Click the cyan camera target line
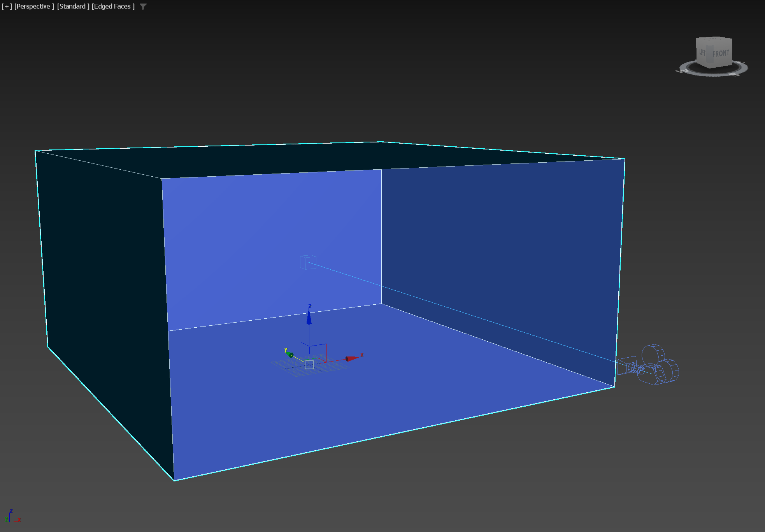 467,314
